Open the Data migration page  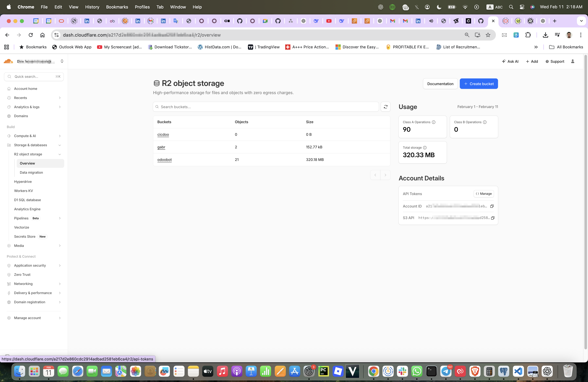(x=31, y=173)
